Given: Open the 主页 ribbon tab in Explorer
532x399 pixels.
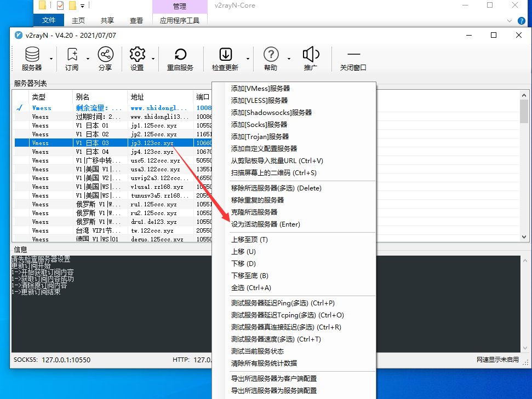Looking at the screenshot, I should click(78, 20).
